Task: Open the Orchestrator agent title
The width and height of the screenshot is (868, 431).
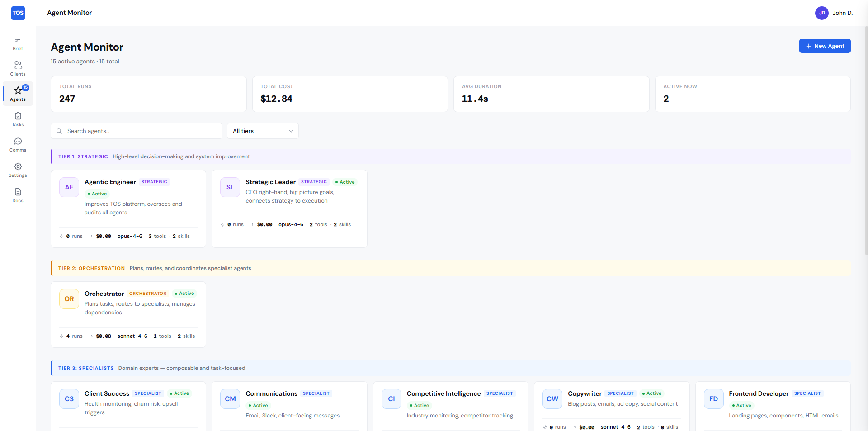Action: [x=104, y=294]
